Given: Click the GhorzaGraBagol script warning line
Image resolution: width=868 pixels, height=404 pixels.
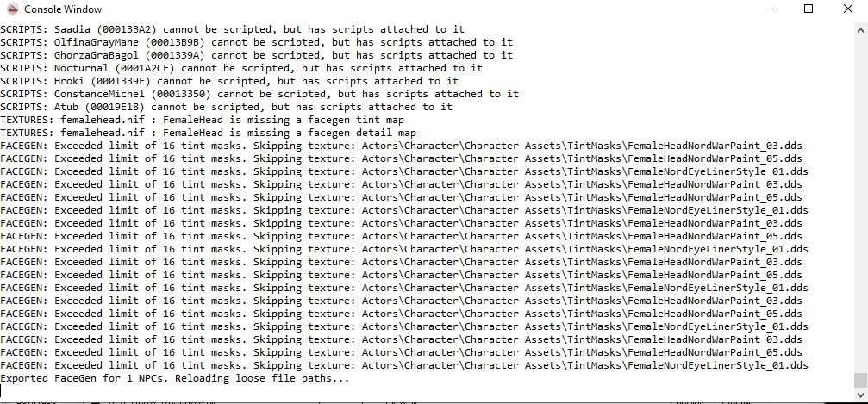Looking at the screenshot, I should point(256,55).
